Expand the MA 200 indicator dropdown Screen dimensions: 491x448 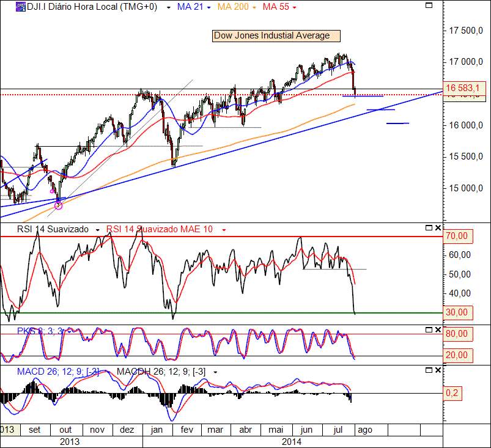254,7
